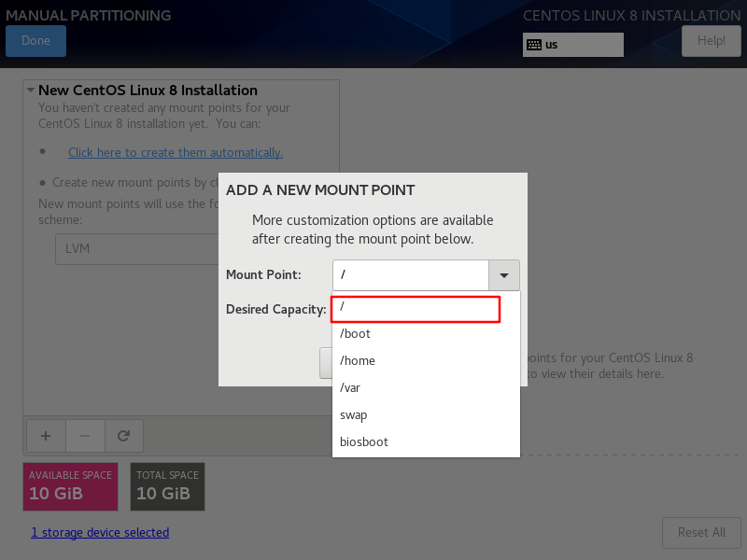The width and height of the screenshot is (747, 560).
Task: Click the Reset All button
Action: tap(701, 532)
